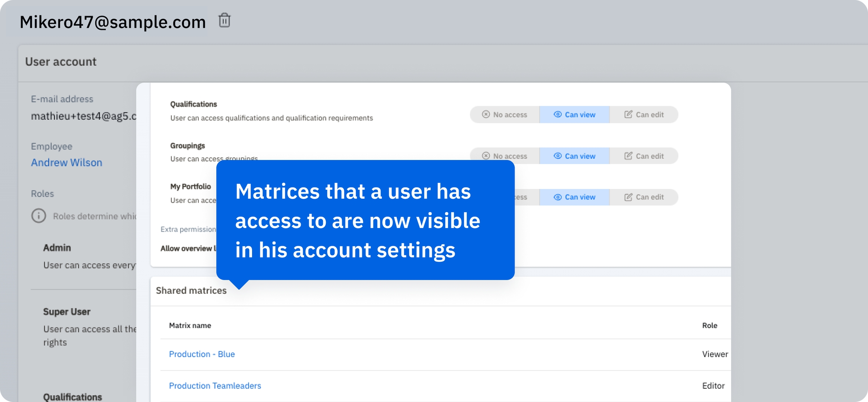Set Qualifications to Can view
Screen dimensions: 868x402
[574, 114]
